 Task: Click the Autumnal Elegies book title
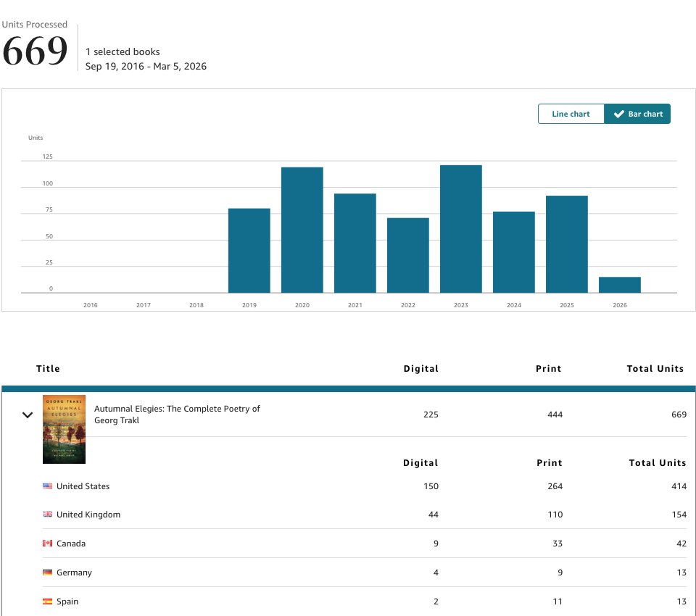point(177,415)
